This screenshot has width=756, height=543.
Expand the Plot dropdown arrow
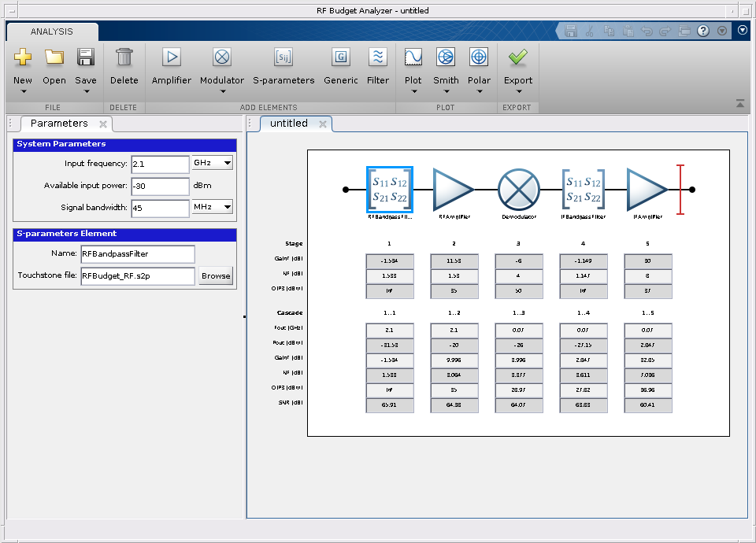413,91
